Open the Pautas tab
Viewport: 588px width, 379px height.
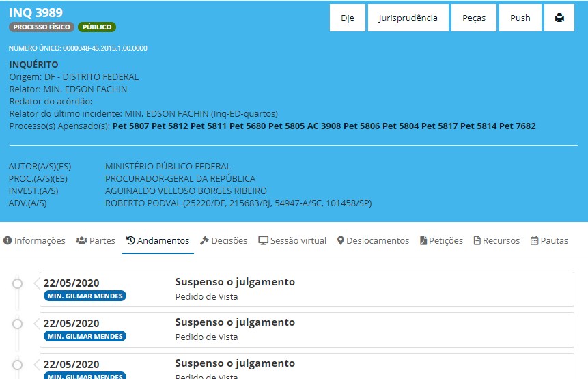(x=549, y=241)
